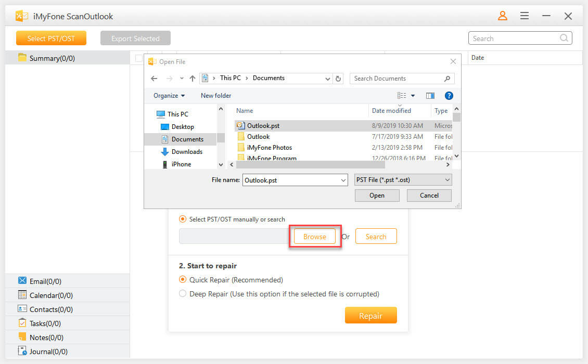Select Quick Repair (Recommended)
Screen dimensions: 588x364
pyautogui.click(x=183, y=280)
